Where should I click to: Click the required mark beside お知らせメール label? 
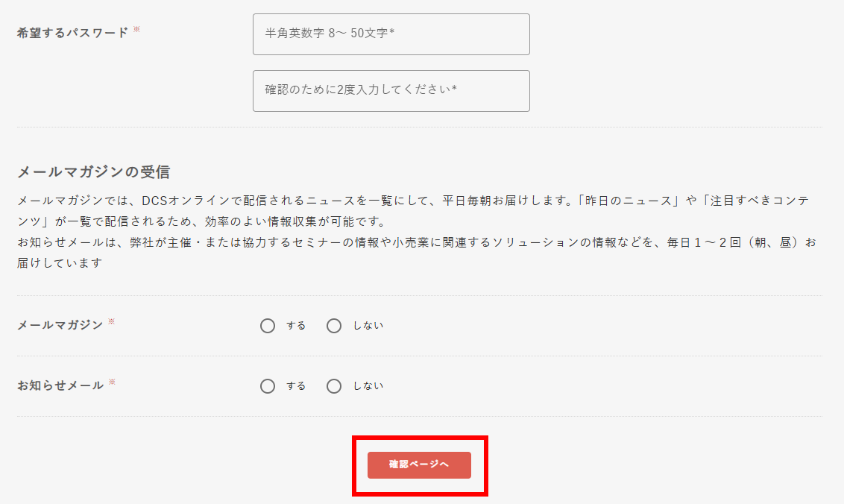tap(112, 382)
